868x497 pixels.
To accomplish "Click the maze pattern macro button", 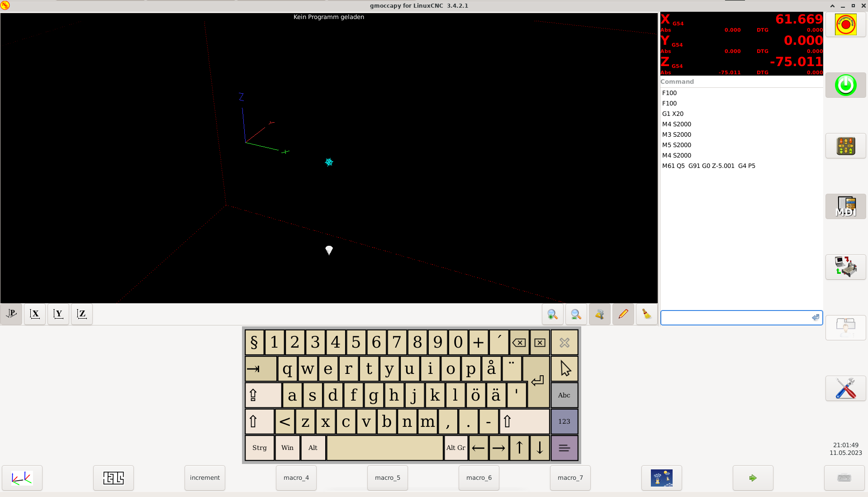I will (114, 478).
